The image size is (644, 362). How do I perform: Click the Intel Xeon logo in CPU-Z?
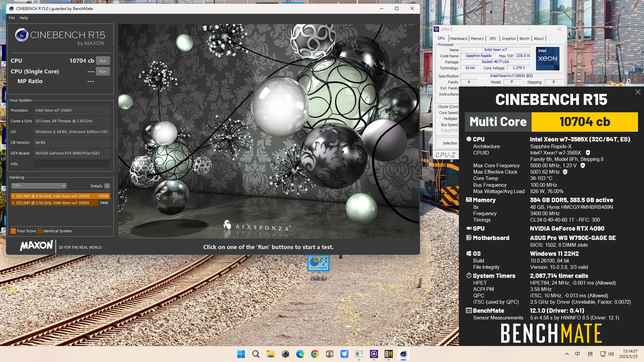point(547,58)
